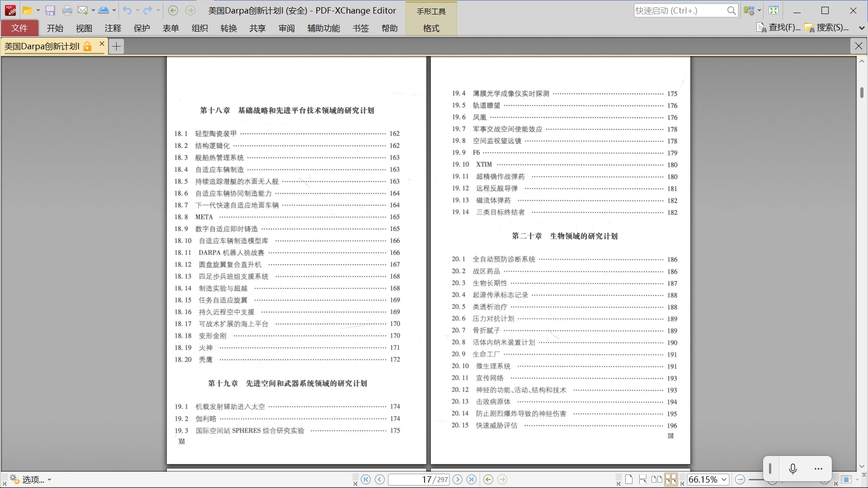Open the 文件 file menu
The image size is (868, 488).
[19, 28]
